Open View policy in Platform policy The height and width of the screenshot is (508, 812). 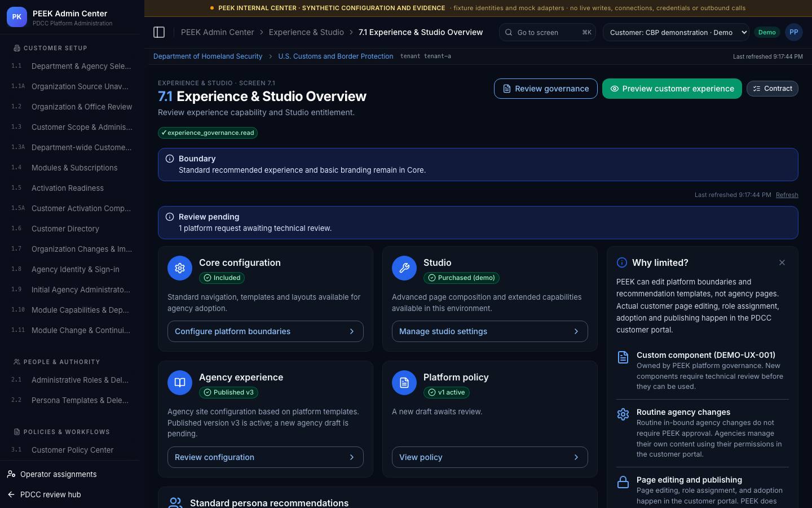[490, 457]
